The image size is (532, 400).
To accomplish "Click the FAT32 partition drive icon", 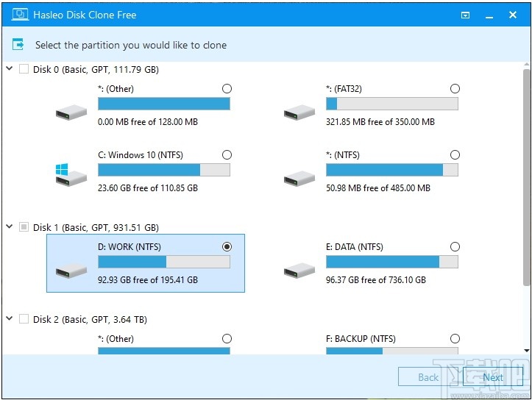I will 299,111.
